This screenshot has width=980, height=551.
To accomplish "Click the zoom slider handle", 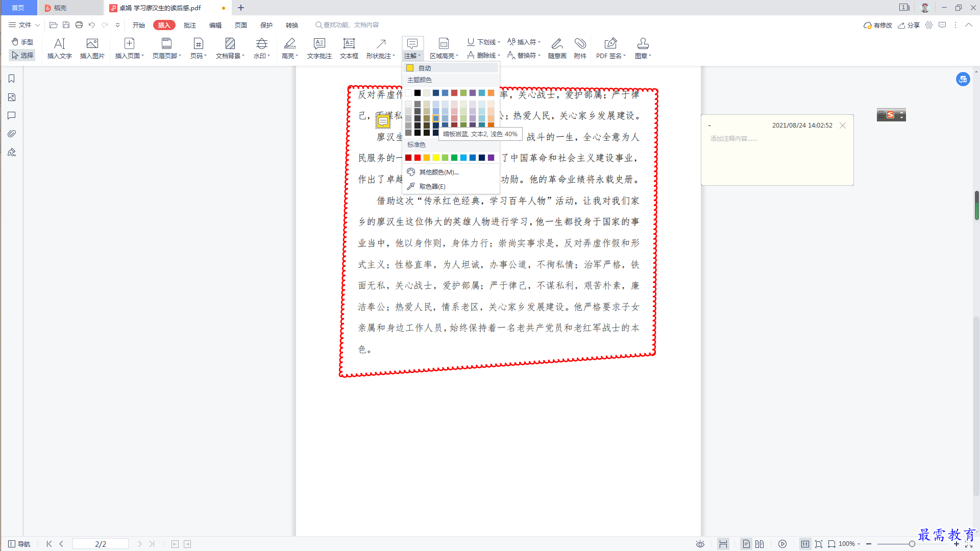I will click(912, 544).
